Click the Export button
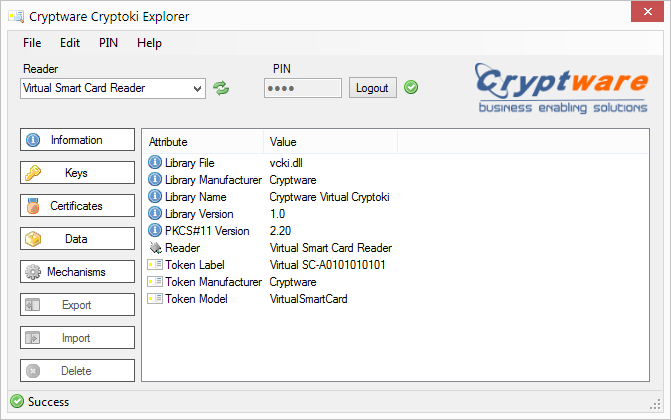Image resolution: width=671 pixels, height=420 pixels. tap(77, 304)
